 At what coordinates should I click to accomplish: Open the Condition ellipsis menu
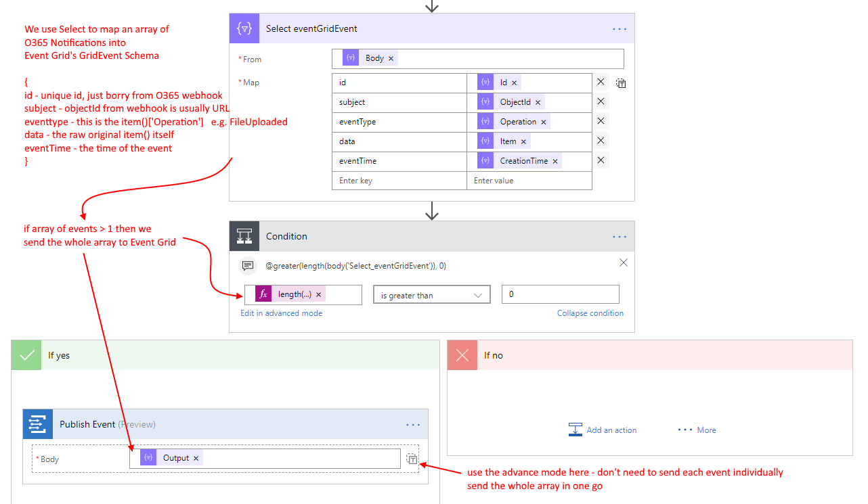[x=619, y=236]
